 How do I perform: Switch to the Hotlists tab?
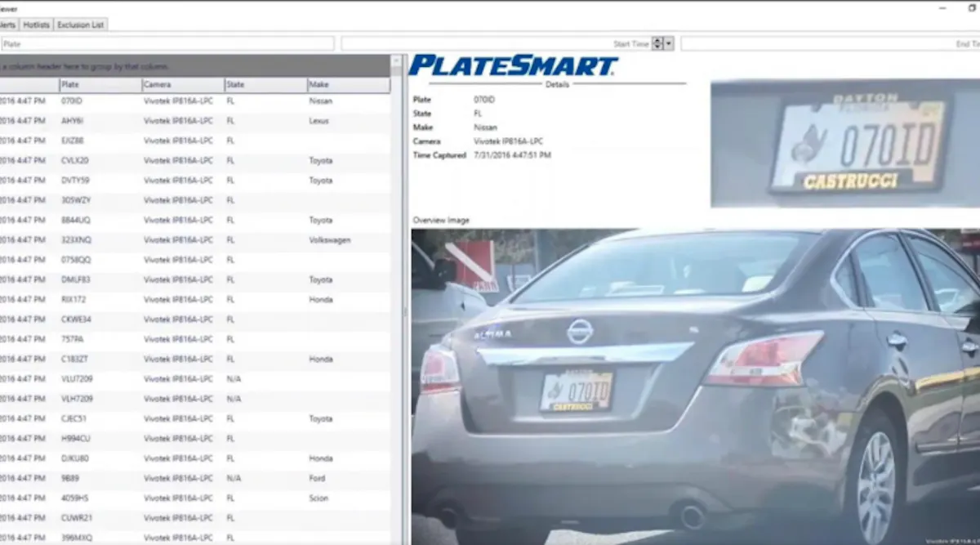(35, 25)
